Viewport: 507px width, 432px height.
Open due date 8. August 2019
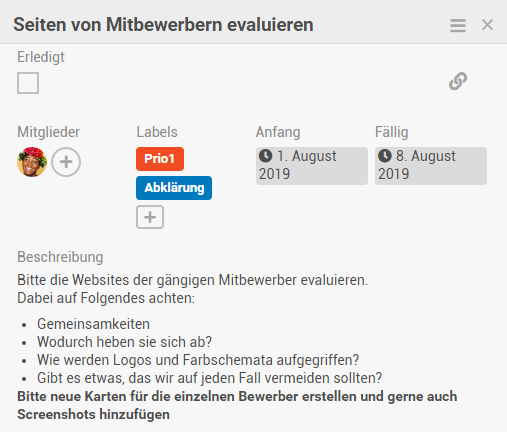click(x=431, y=166)
